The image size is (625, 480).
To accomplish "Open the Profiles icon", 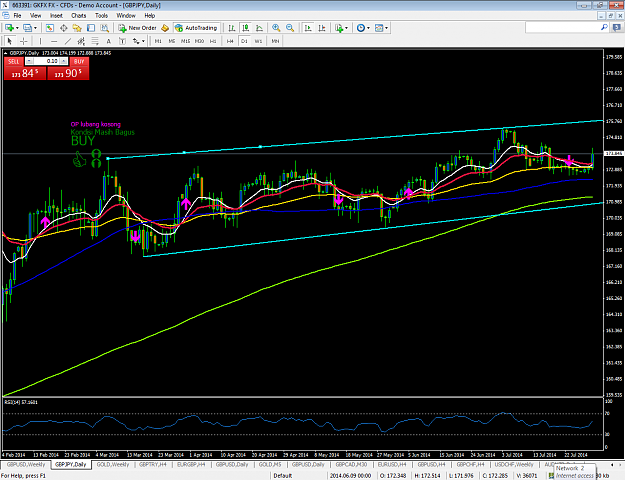I will pos(27,28).
